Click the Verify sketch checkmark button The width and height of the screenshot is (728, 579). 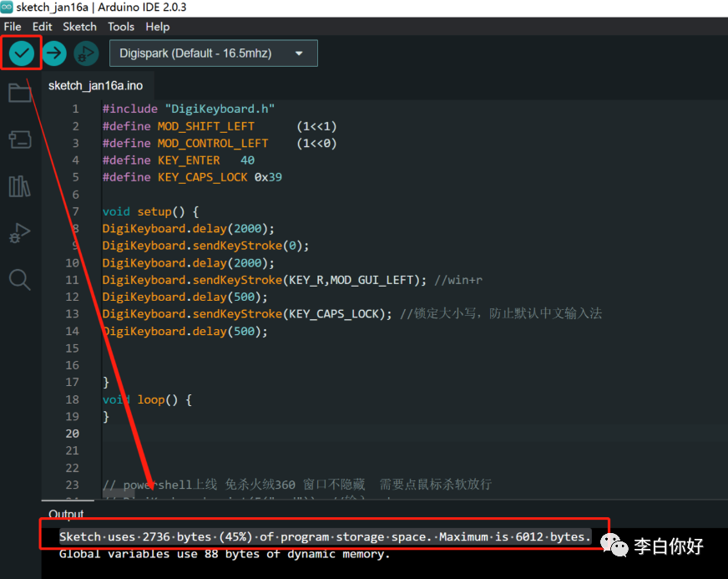(22, 53)
